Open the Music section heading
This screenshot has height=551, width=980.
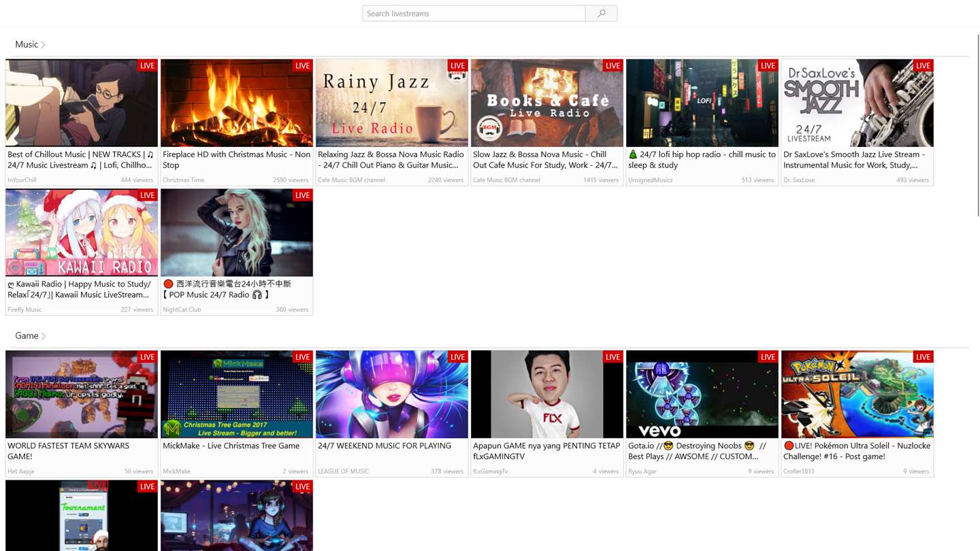[27, 44]
